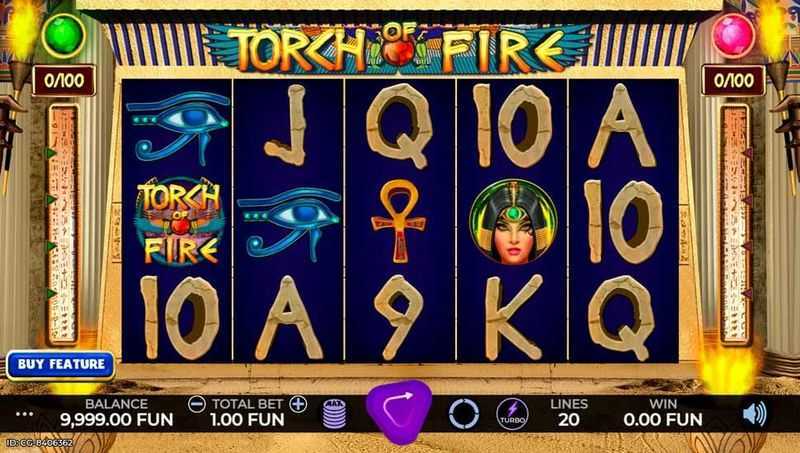Decrease total bet with minus button
Viewport: 800px width, 453px height.
197,405
